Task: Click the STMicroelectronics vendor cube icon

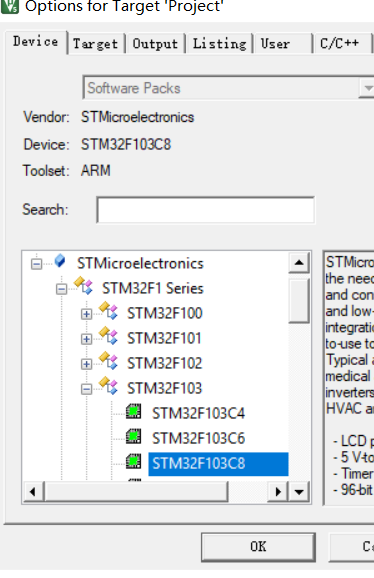Action: pos(60,261)
